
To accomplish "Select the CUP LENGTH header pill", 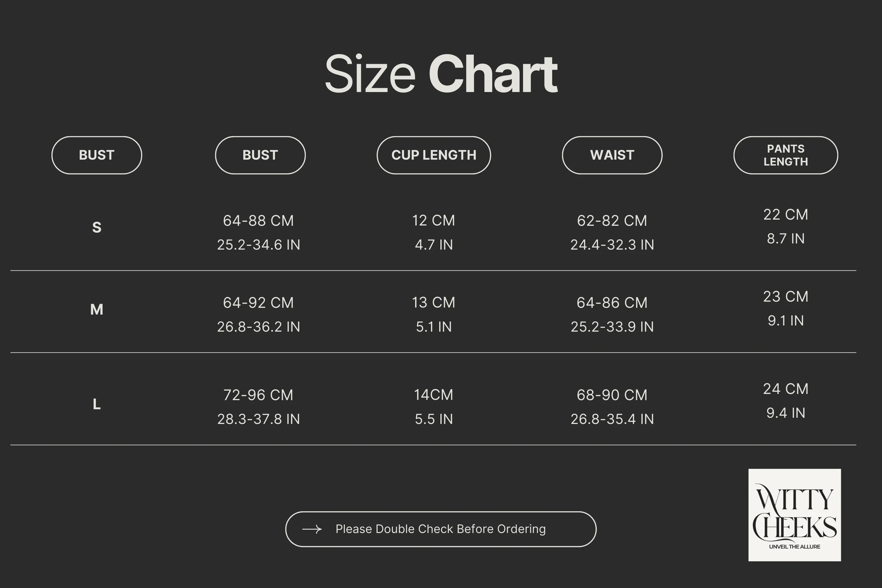I will (434, 155).
